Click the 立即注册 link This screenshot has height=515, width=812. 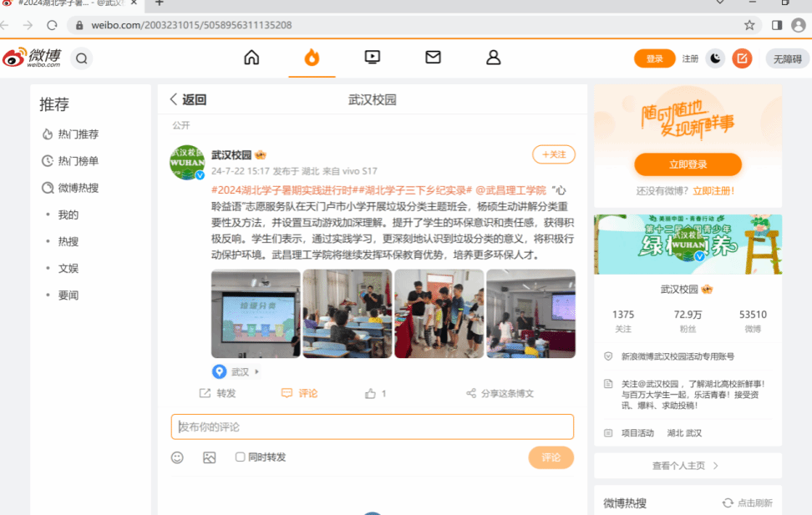(x=713, y=190)
